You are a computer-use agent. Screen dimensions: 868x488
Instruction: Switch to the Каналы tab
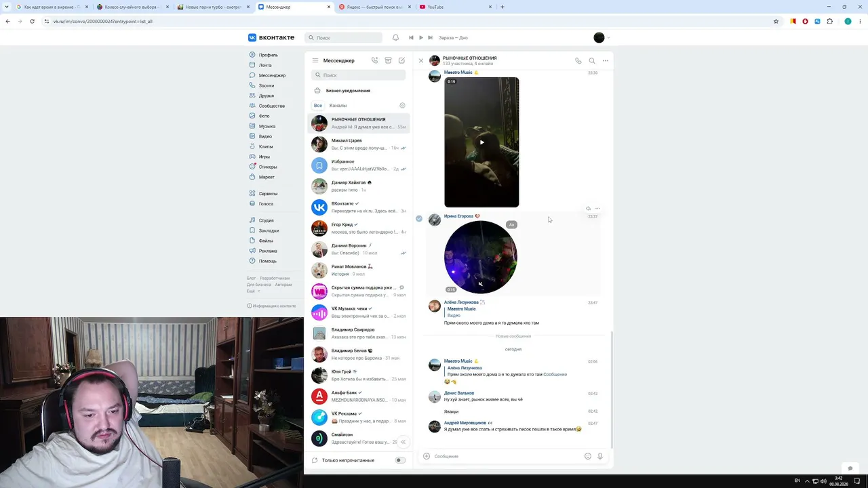click(338, 106)
